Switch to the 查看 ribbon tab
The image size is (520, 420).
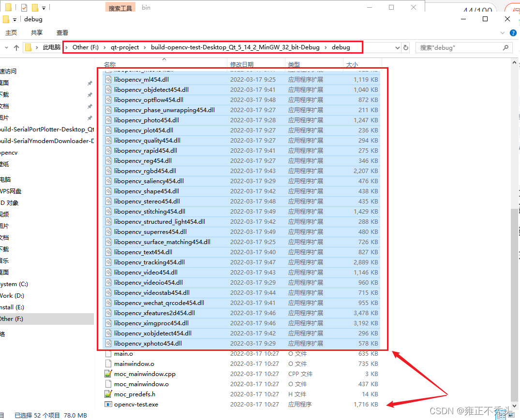pyautogui.click(x=62, y=32)
